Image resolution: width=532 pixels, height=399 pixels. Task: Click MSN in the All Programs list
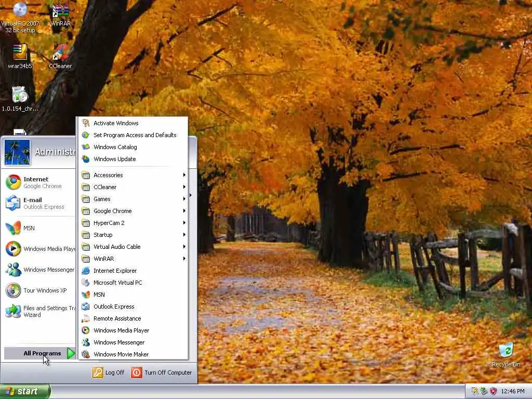tap(134, 295)
